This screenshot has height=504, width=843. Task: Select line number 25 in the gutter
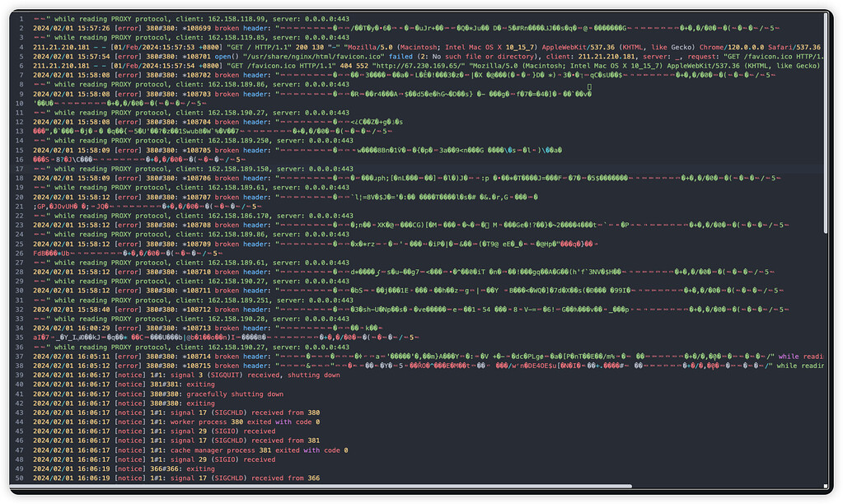(x=18, y=243)
